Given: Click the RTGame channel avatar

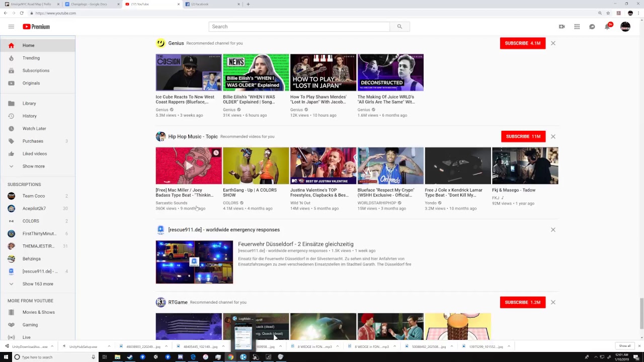Looking at the screenshot, I should pyautogui.click(x=160, y=302).
